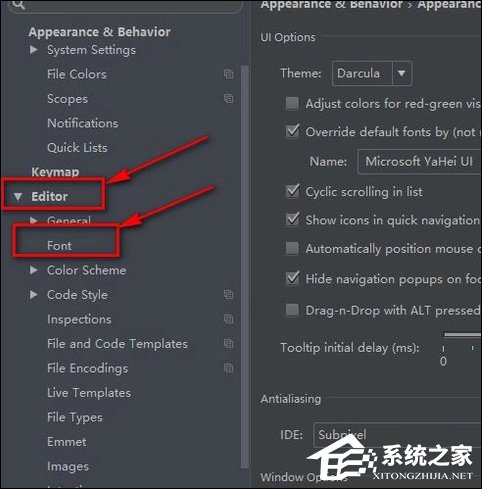
Task: Select Font under Editor settings
Action: click(59, 246)
